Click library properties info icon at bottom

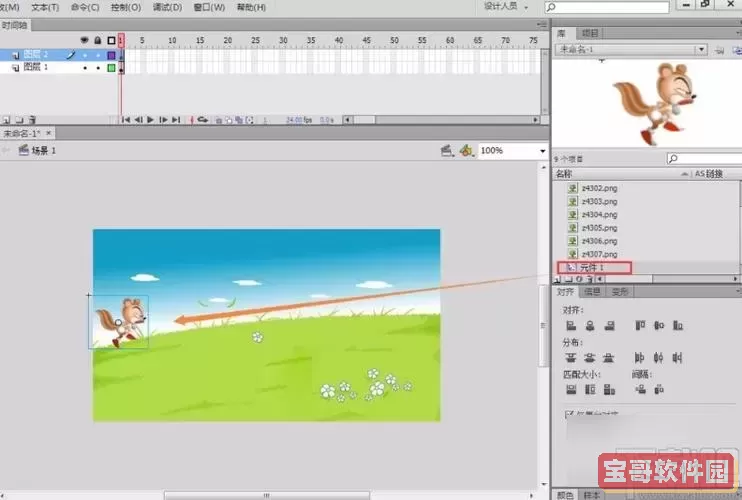[x=579, y=280]
